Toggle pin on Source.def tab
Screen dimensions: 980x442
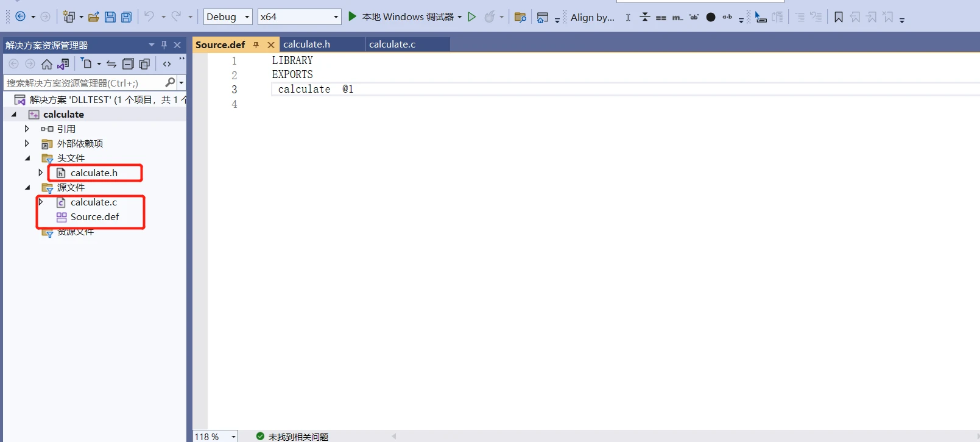click(256, 45)
